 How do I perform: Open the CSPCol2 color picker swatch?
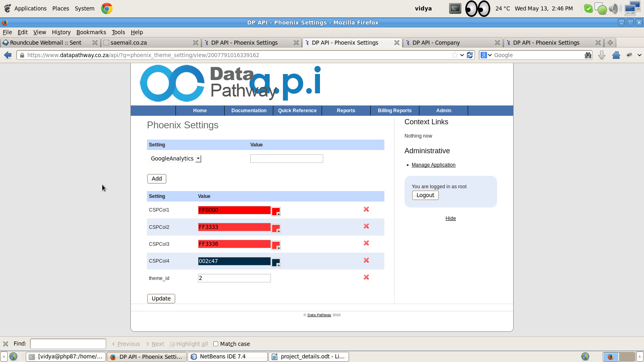tap(276, 228)
